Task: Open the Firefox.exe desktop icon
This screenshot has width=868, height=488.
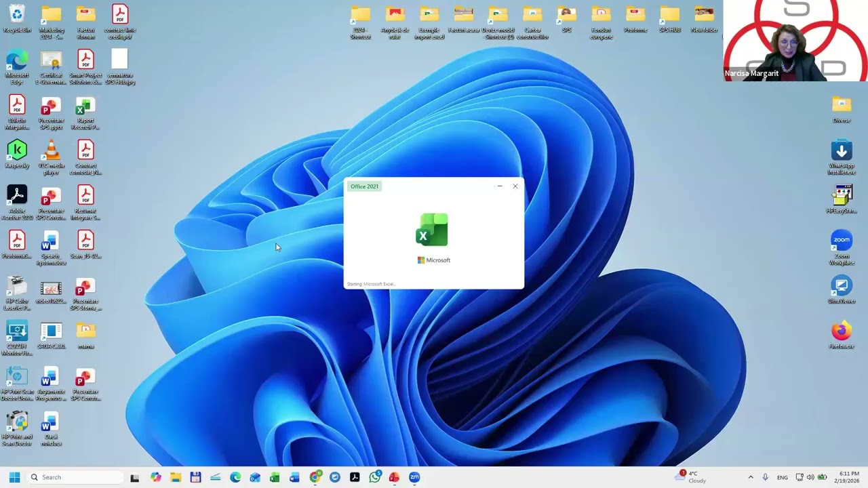Action: coord(842,335)
